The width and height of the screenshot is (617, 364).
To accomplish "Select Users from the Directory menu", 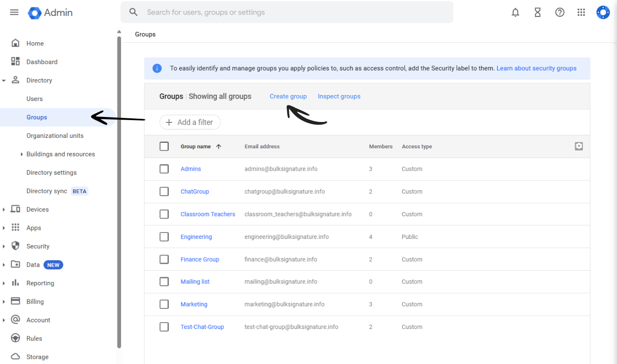I will click(34, 99).
